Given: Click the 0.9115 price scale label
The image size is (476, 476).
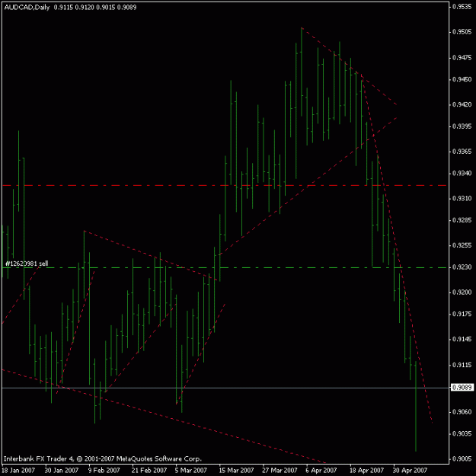Looking at the screenshot, I should click(462, 365).
